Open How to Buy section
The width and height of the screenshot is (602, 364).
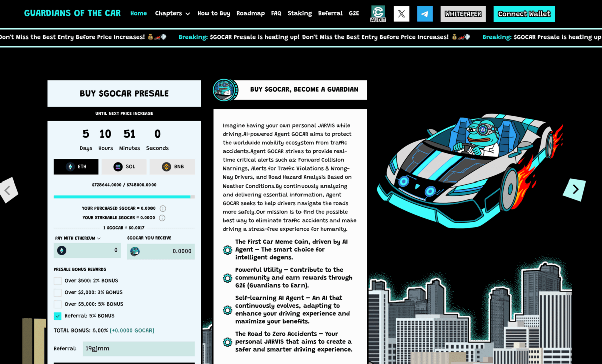point(214,13)
